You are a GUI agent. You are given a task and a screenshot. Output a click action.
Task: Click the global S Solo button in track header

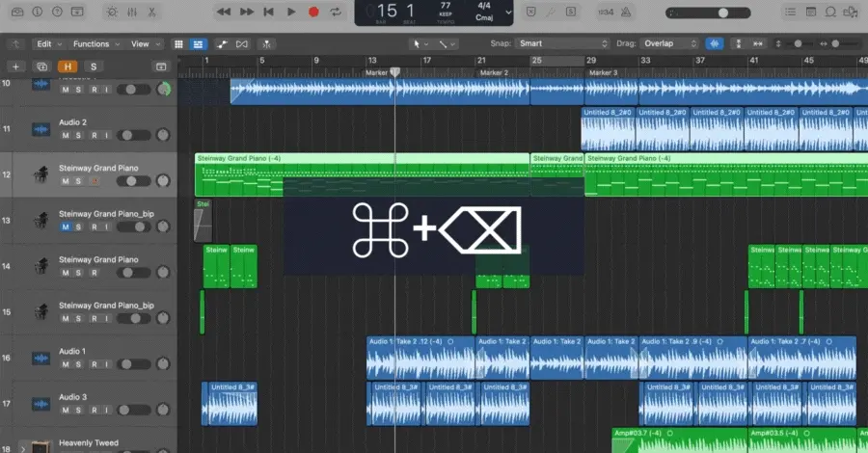pyautogui.click(x=93, y=67)
